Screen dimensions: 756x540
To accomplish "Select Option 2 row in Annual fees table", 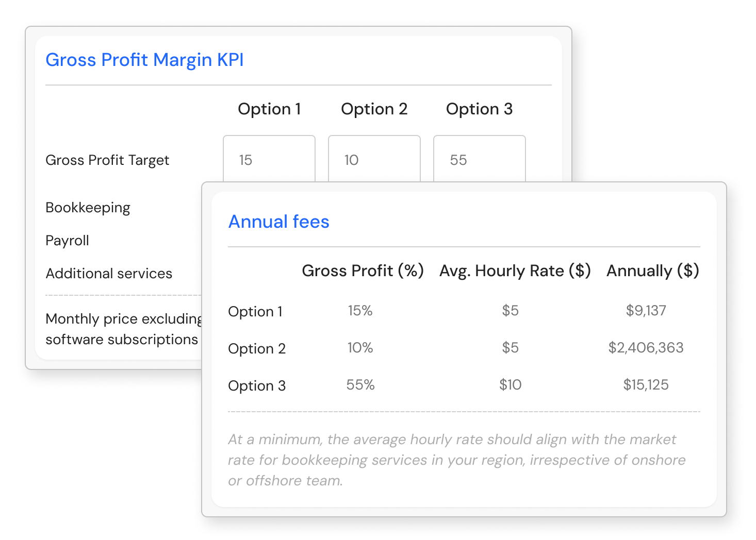I will coord(257,349).
